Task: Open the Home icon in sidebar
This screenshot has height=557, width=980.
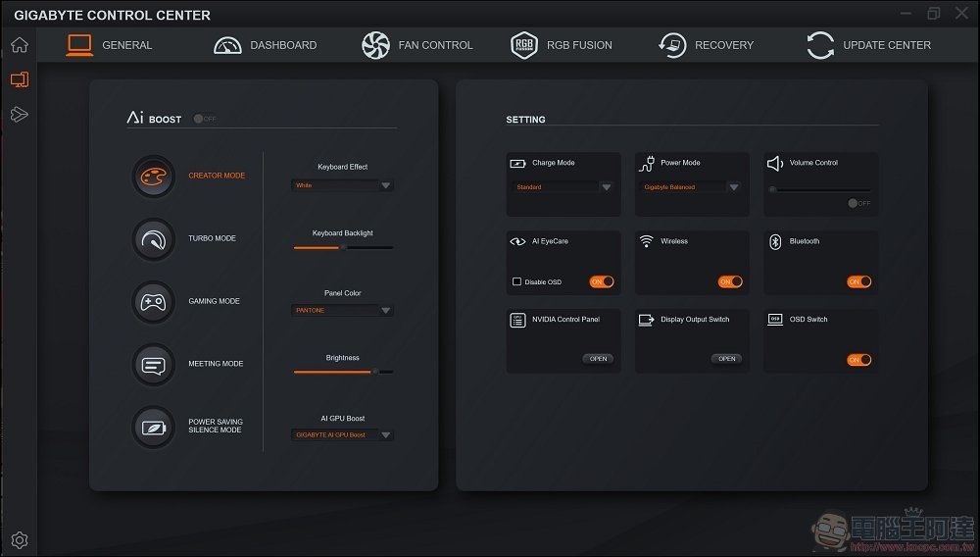Action: [x=20, y=45]
